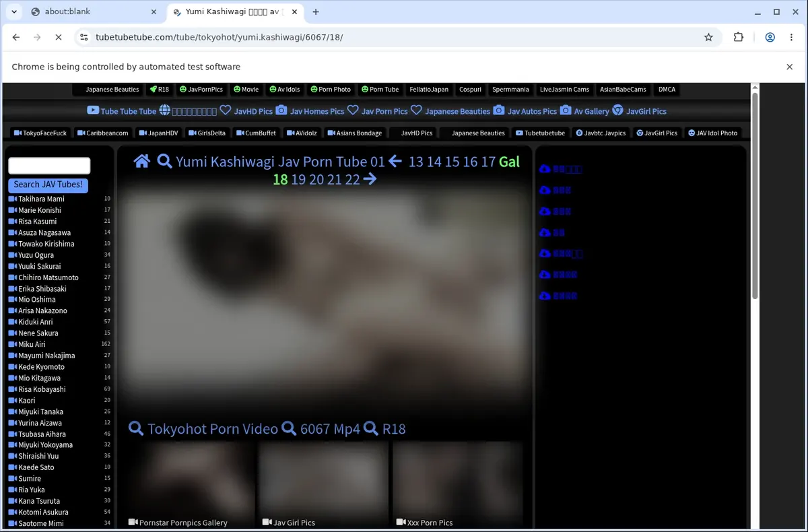Viewport: 808px width, 532px height.
Task: Expand the tab search dropdown arrow
Action: tap(13, 11)
